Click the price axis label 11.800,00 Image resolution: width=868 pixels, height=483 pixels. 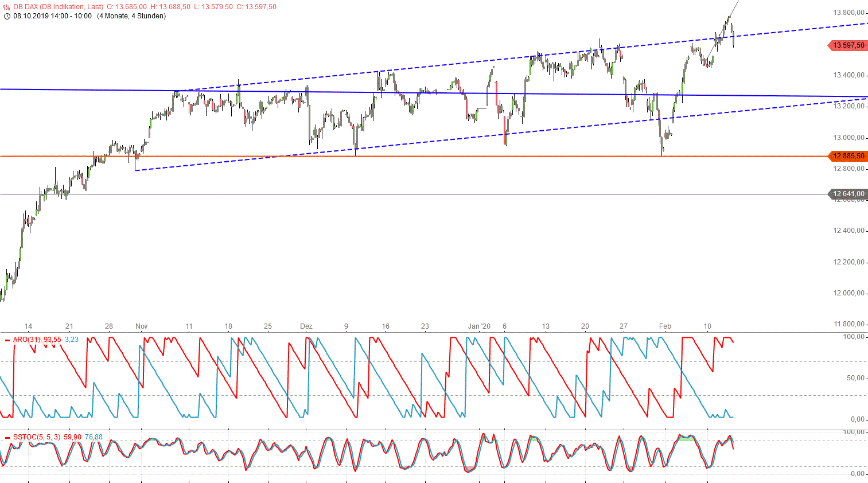(848, 324)
